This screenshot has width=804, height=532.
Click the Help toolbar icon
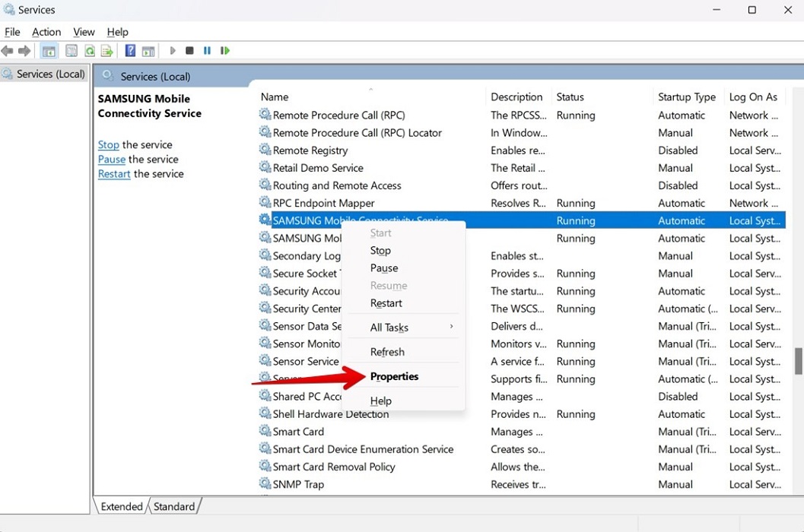pyautogui.click(x=129, y=50)
